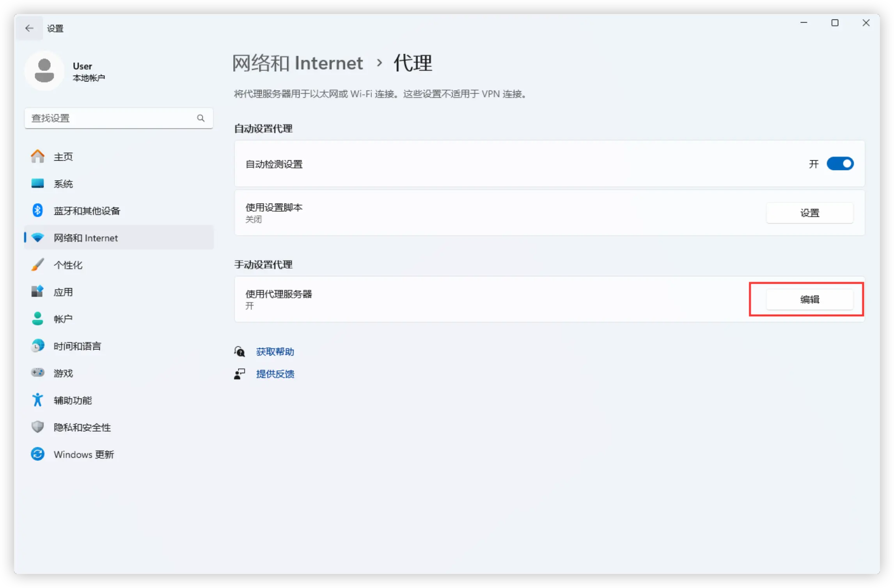Click the User 本地帐户 name
The image size is (894, 588).
pos(89,72)
